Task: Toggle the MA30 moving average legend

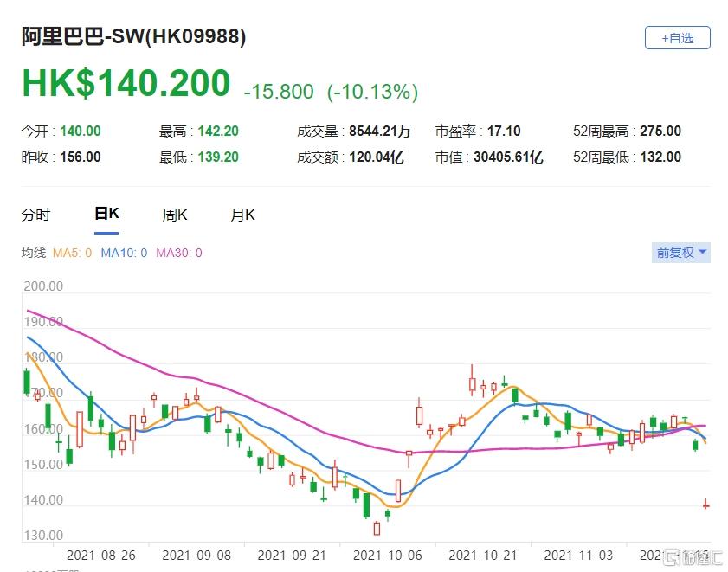Action: (178, 253)
